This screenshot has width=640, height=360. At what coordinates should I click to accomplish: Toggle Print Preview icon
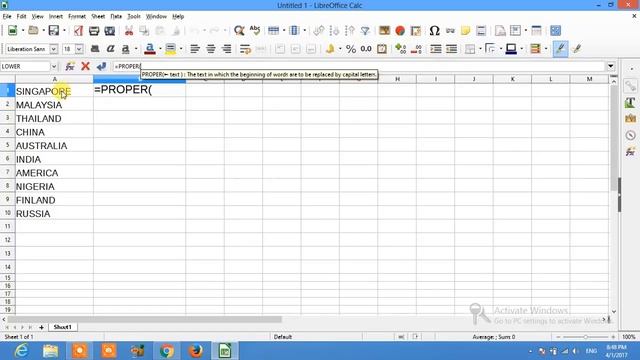109,31
